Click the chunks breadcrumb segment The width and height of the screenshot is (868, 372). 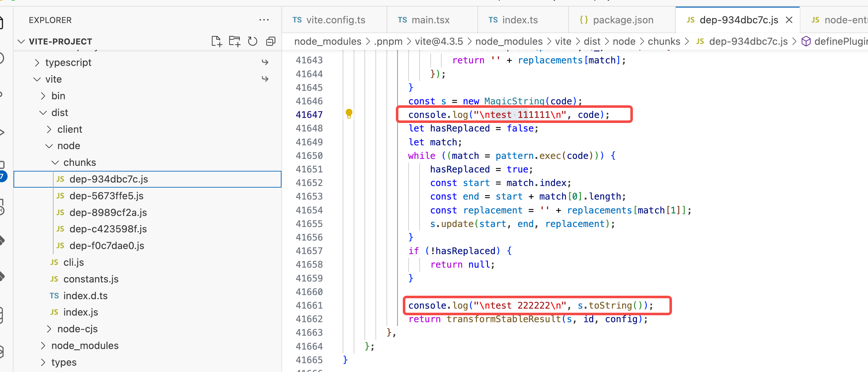pos(663,41)
